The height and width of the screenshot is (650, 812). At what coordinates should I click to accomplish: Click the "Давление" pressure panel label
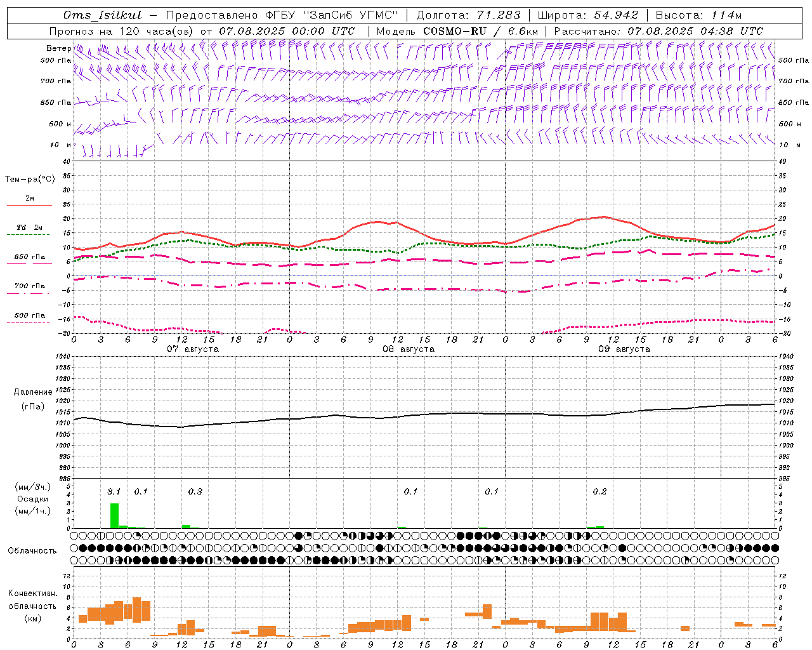tap(33, 392)
